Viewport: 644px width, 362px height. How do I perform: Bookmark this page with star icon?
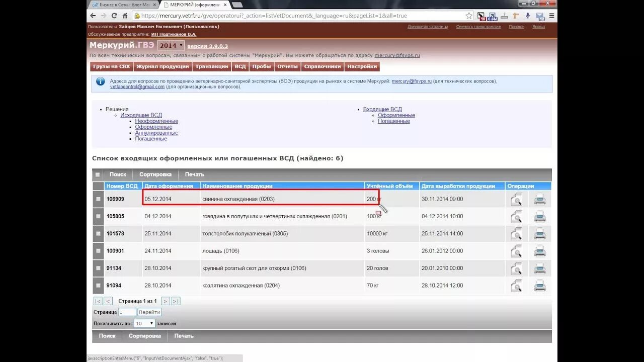click(x=469, y=16)
